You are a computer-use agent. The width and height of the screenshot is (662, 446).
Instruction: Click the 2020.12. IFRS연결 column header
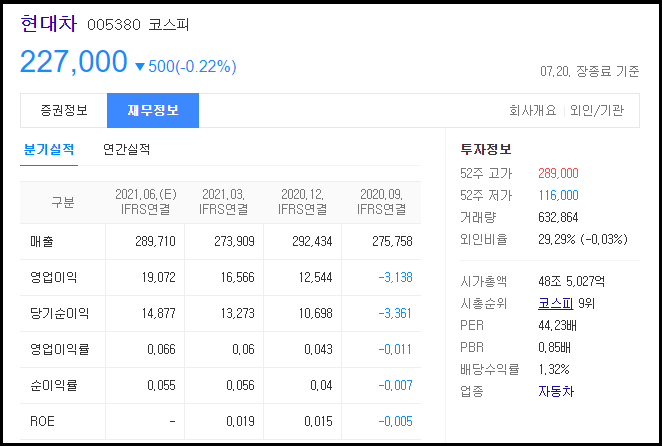(x=302, y=202)
